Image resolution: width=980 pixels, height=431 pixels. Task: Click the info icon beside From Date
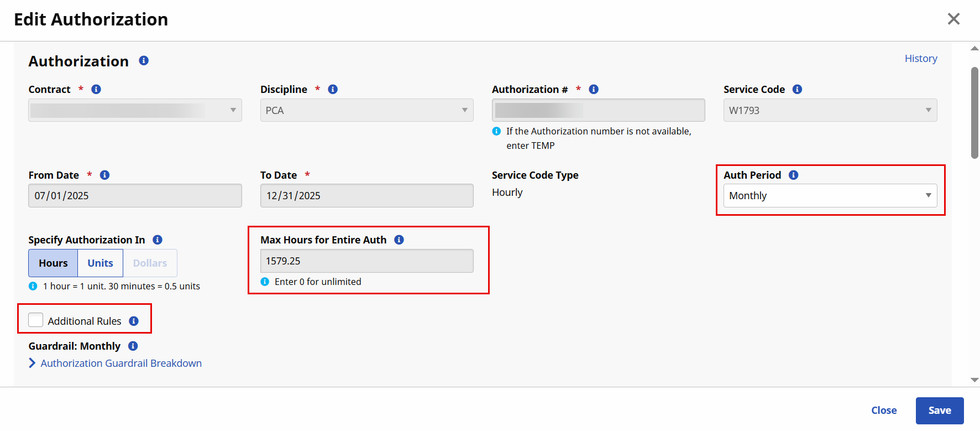pos(104,175)
